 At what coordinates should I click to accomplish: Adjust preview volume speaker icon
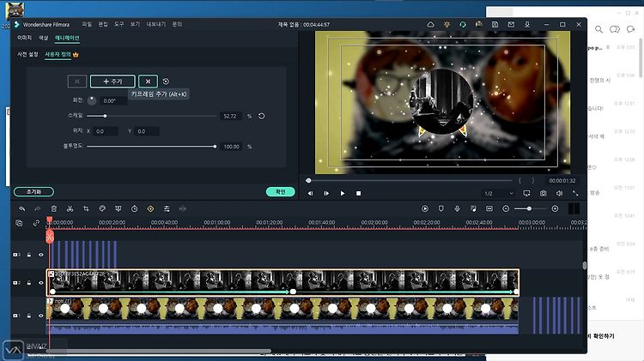click(559, 193)
